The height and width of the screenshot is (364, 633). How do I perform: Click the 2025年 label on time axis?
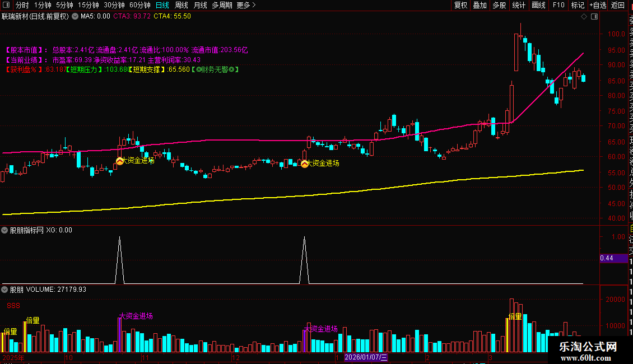click(13, 357)
